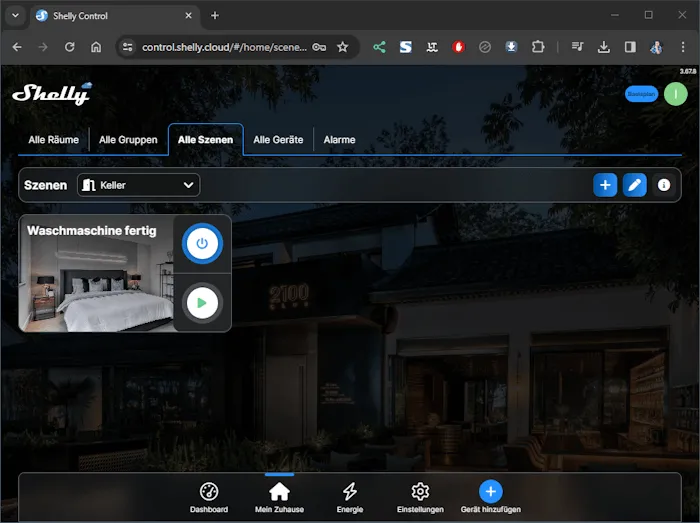
Task: Click the blue add scene plus button
Action: [605, 185]
